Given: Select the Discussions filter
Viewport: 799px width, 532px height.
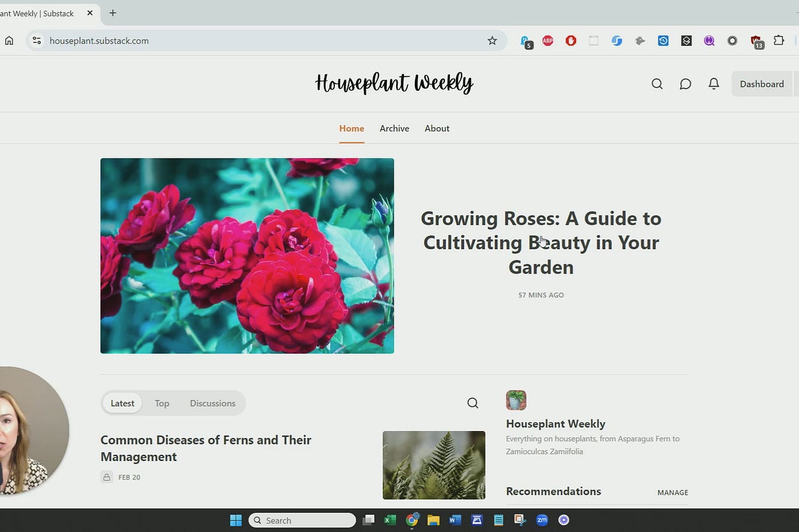Looking at the screenshot, I should [x=212, y=403].
